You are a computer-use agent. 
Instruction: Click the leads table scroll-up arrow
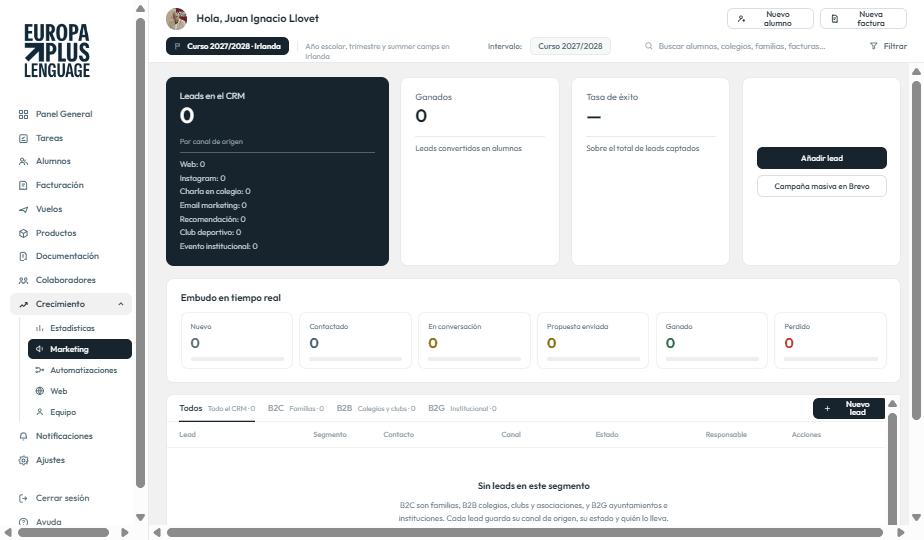click(892, 404)
